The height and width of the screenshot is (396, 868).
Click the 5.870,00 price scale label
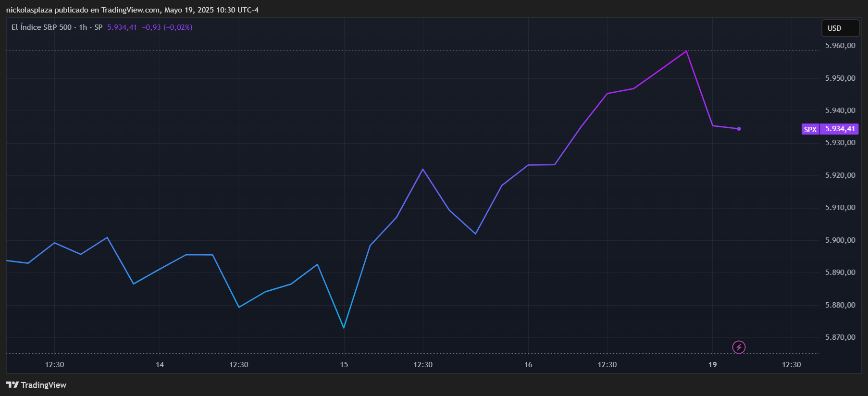tap(840, 337)
